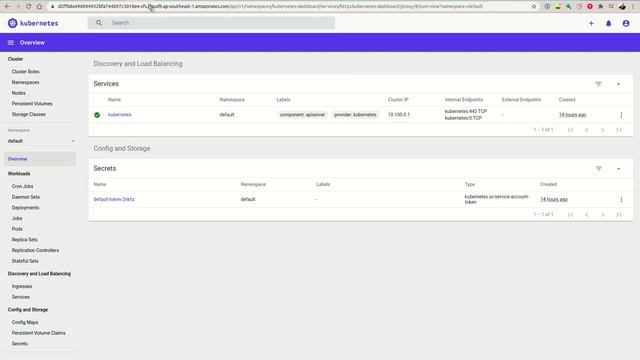Click Cluster heading in sidebar
Viewport: 640px width, 360px height.
[x=16, y=59]
